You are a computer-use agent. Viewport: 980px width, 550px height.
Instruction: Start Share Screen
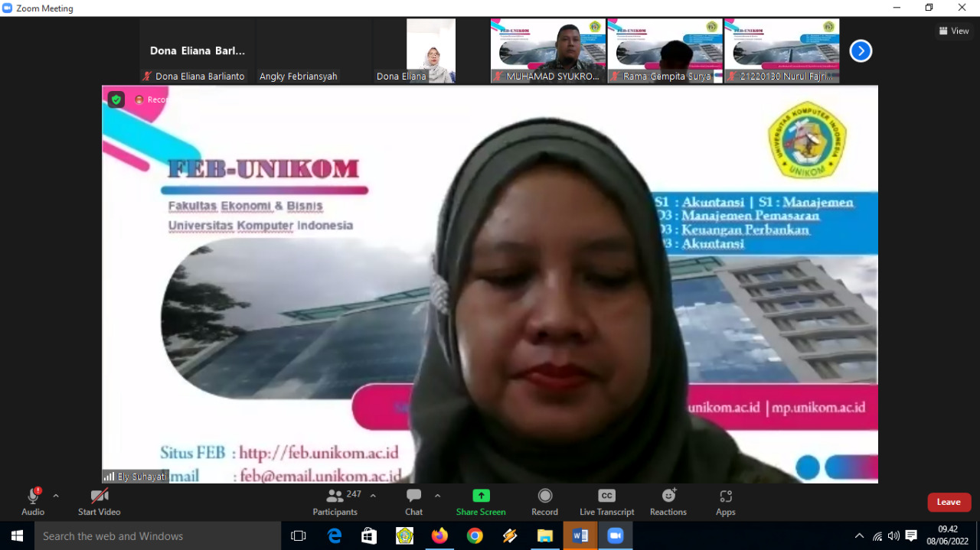click(x=481, y=502)
